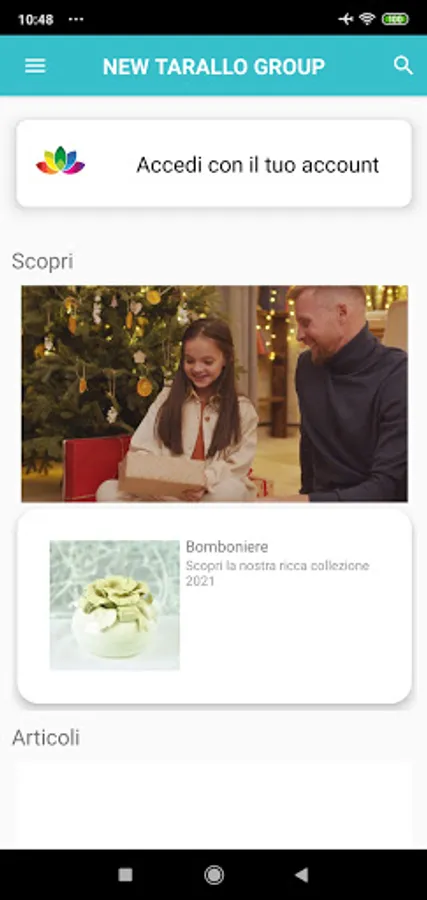Tap the empty Articoli card below heading
The width and height of the screenshot is (427, 900).
tap(214, 805)
